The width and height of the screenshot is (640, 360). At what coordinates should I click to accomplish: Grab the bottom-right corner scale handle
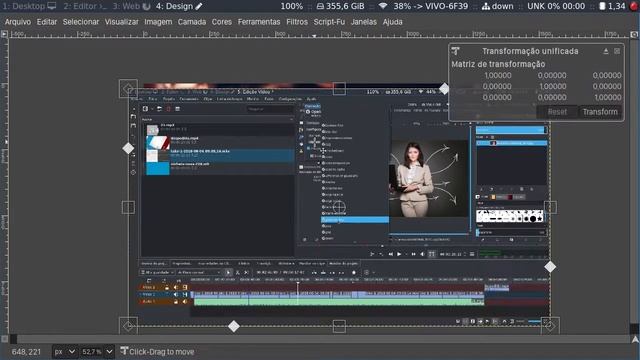pos(550,326)
